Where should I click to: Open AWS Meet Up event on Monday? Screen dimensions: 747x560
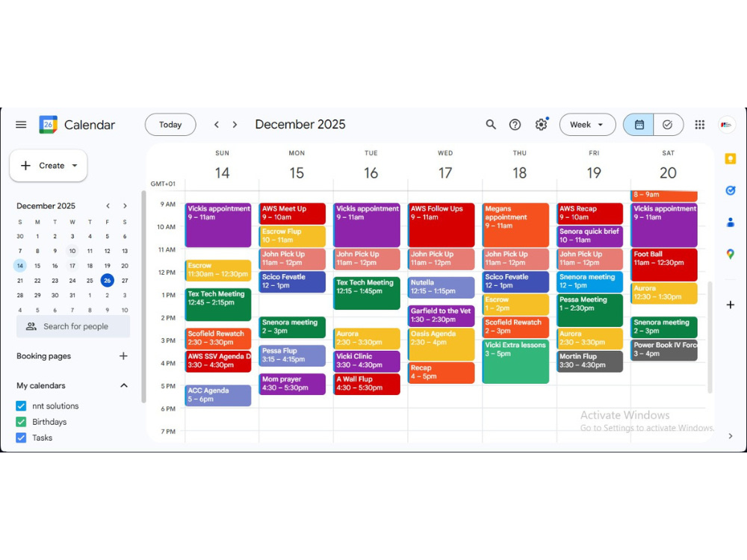coord(292,214)
